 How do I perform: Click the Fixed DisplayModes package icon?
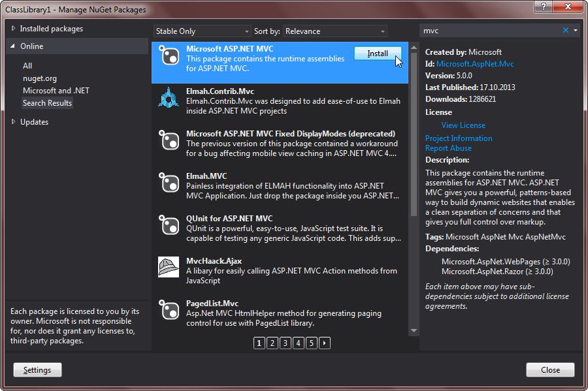169,140
